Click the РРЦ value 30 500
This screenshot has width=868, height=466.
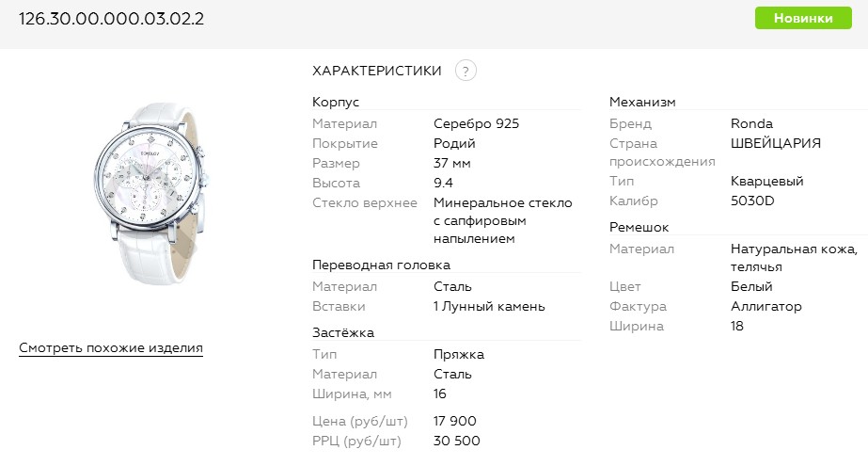pyautogui.click(x=456, y=441)
